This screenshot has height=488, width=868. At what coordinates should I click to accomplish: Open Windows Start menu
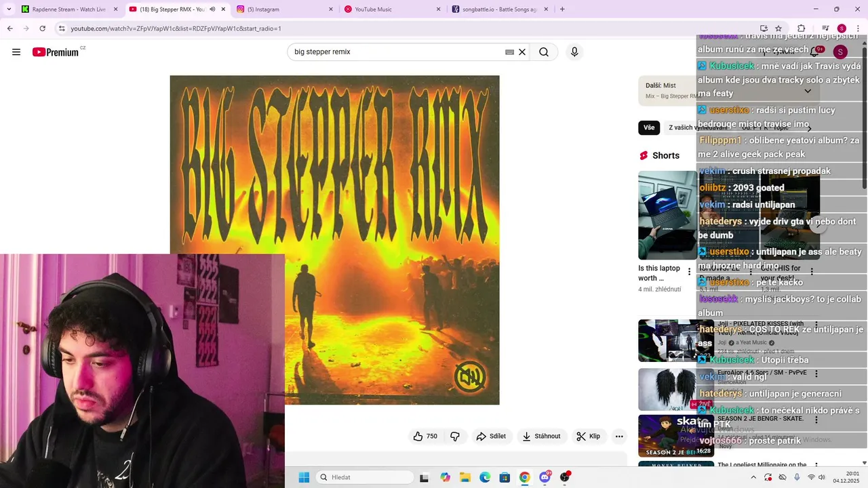(304, 477)
